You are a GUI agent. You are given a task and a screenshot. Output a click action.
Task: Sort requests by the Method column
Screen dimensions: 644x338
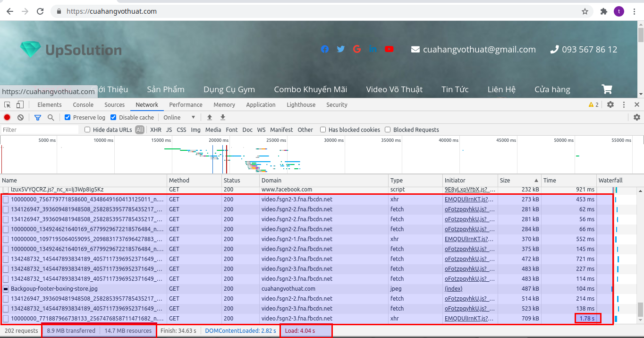[x=195, y=180]
